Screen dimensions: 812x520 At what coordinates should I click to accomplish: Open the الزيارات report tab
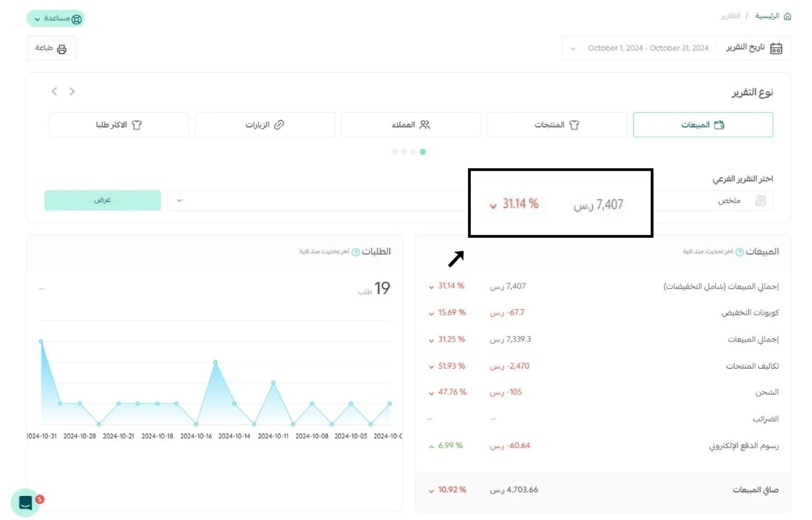[x=264, y=125]
